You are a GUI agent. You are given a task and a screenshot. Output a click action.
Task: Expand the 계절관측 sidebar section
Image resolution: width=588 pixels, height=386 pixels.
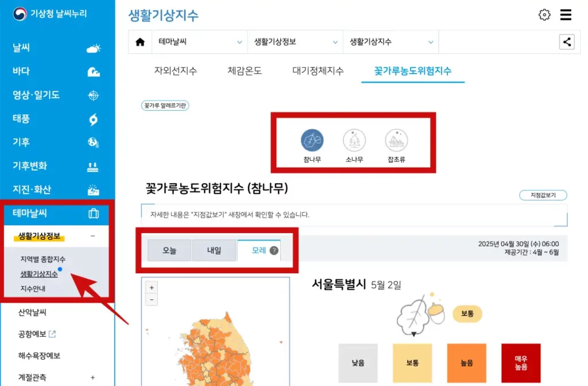92,377
